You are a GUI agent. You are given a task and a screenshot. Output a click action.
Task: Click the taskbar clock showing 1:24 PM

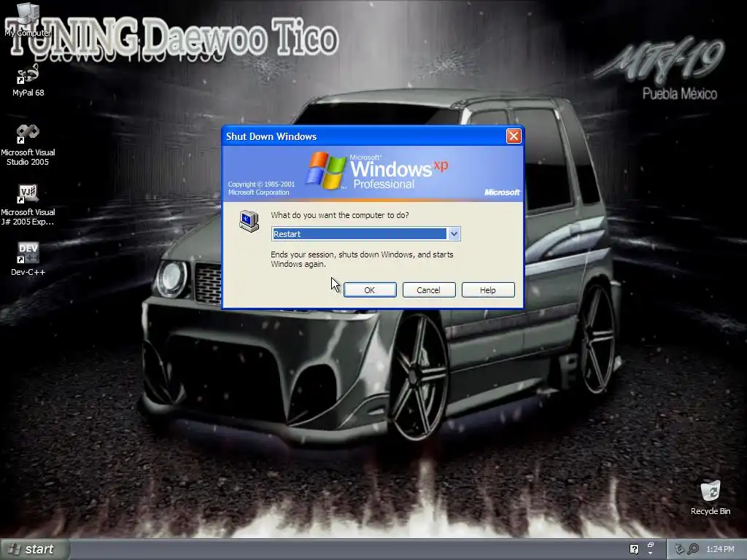(x=720, y=549)
